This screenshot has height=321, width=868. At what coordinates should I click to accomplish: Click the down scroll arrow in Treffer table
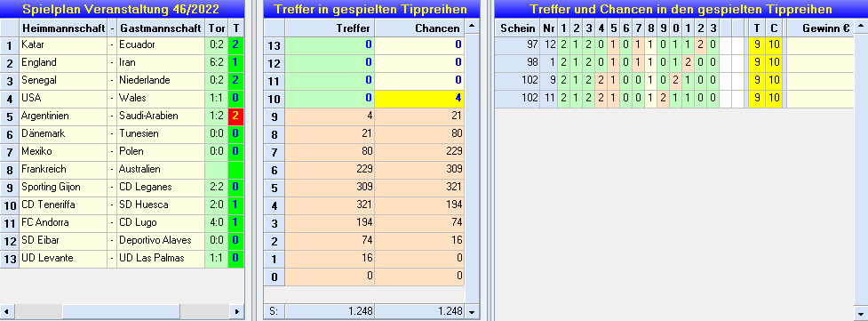[472, 311]
